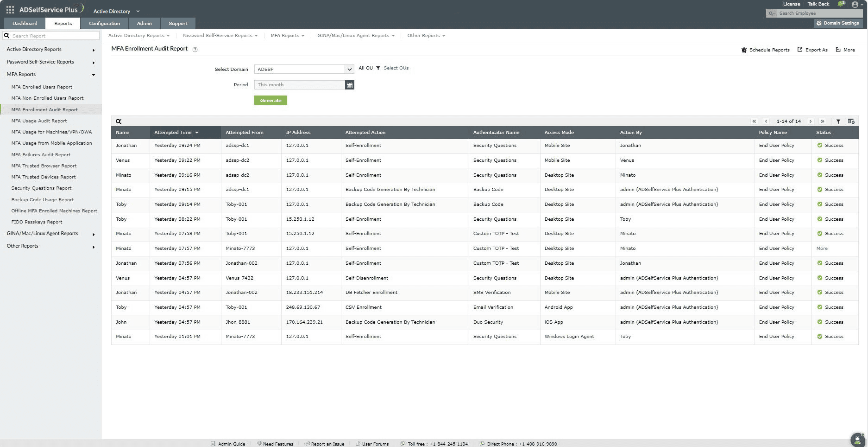The height and width of the screenshot is (447, 868).
Task: Open MFA Failures Audit Report
Action: pos(41,154)
